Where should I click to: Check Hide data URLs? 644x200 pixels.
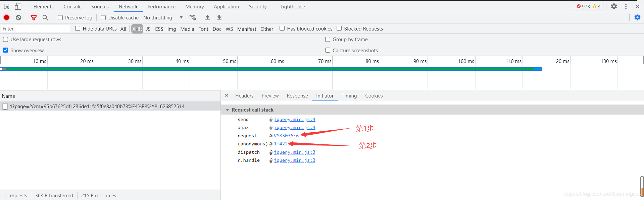click(78, 28)
